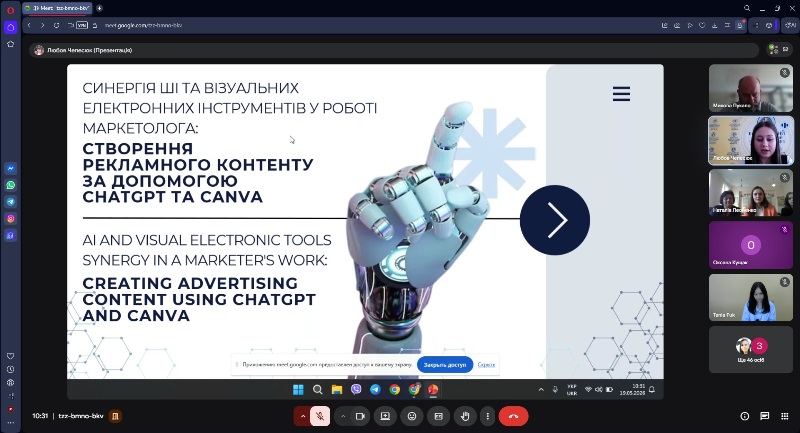Open audio settings arrow beside microphone
The image size is (800, 433).
pyautogui.click(x=303, y=416)
